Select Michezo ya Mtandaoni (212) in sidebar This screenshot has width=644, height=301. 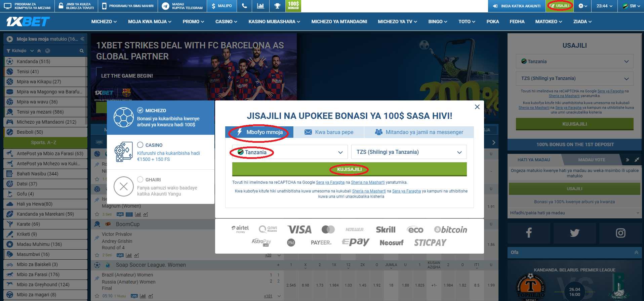tap(45, 122)
